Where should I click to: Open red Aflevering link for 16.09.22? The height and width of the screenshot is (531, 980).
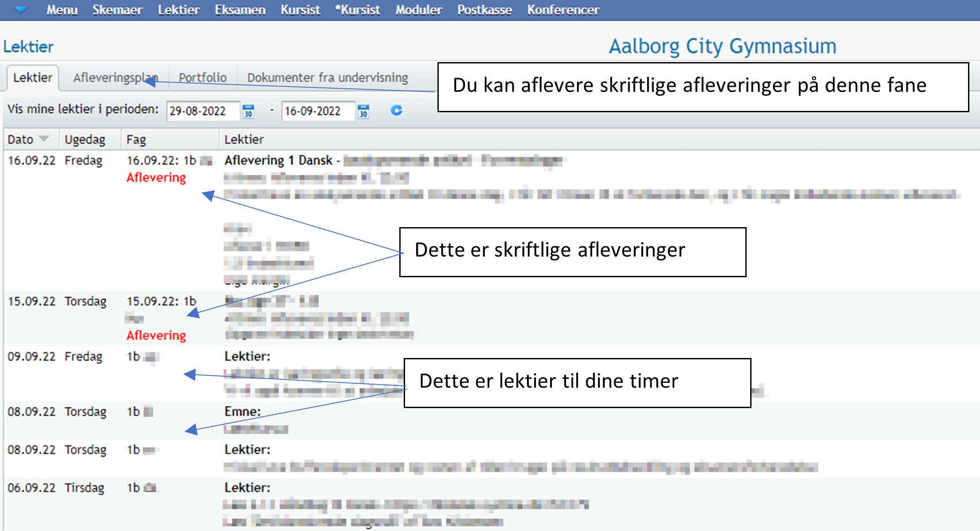[156, 177]
